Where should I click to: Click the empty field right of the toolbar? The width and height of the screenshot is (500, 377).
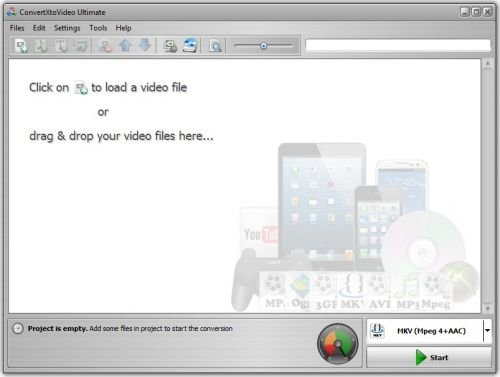point(398,45)
